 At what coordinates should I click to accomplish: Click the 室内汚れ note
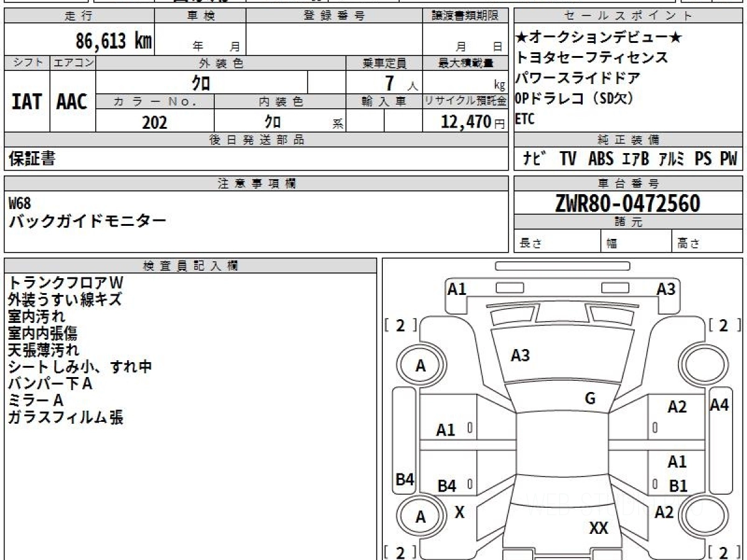(37, 316)
